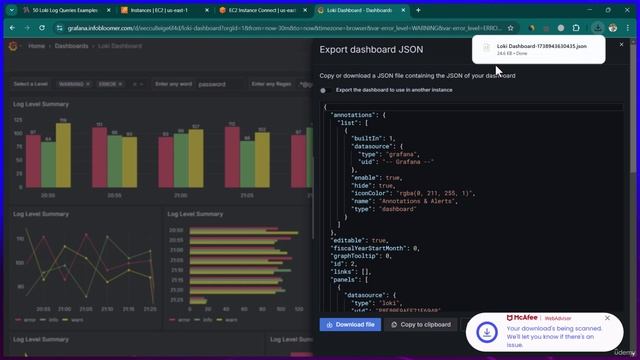Click the Download file button
640x360 pixels.
point(350,324)
